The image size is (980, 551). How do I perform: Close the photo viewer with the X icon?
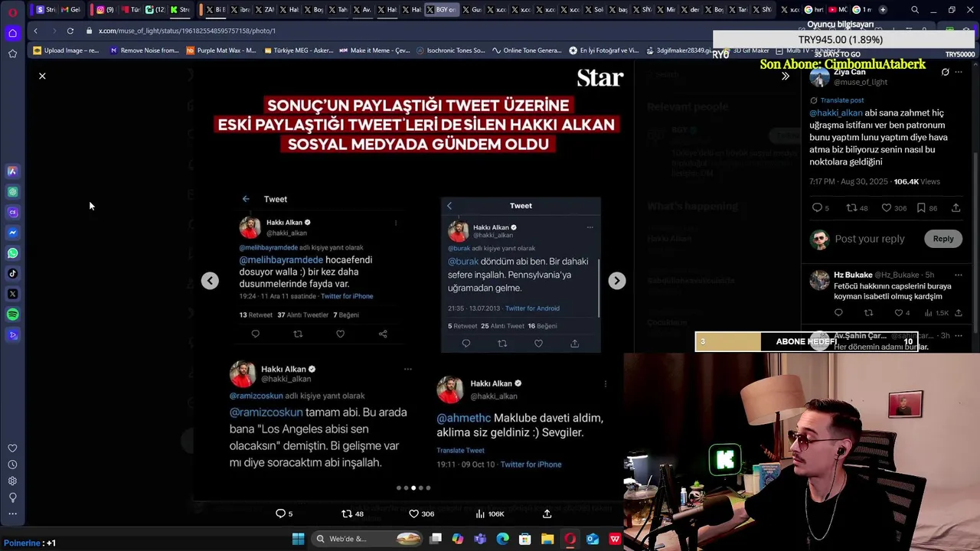pos(42,76)
